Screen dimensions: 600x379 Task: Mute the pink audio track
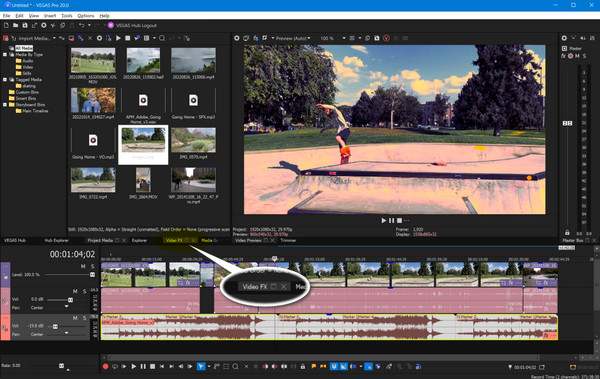coord(75,291)
